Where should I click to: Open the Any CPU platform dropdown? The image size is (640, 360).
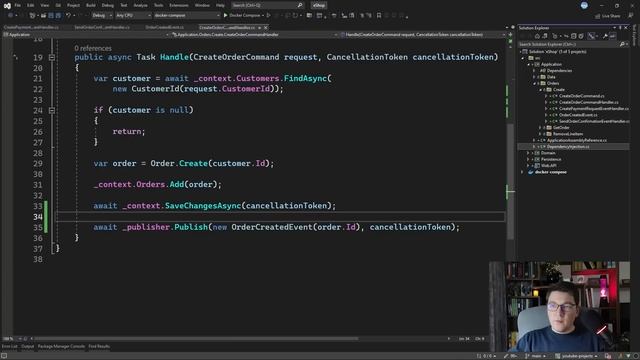coord(133,16)
